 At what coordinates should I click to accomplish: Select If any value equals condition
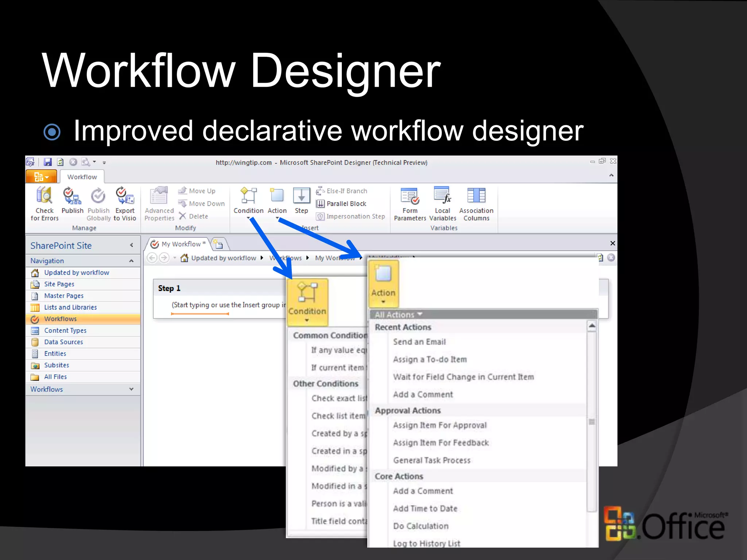339,350
